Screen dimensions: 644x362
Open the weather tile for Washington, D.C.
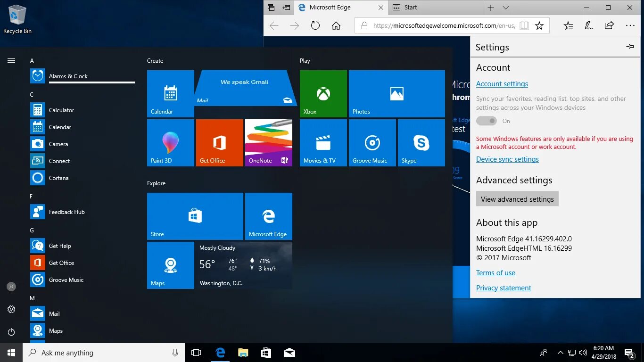244,265
